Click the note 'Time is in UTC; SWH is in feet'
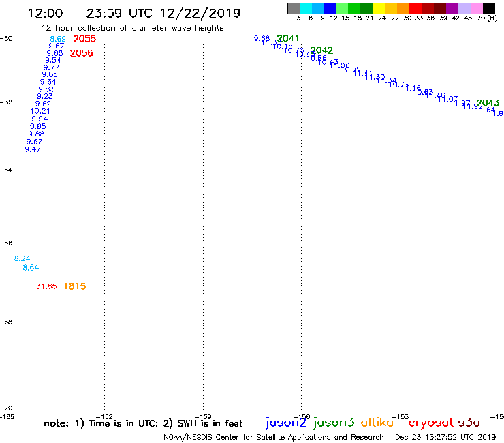Viewport: 504px width, 443px height. (x=143, y=423)
